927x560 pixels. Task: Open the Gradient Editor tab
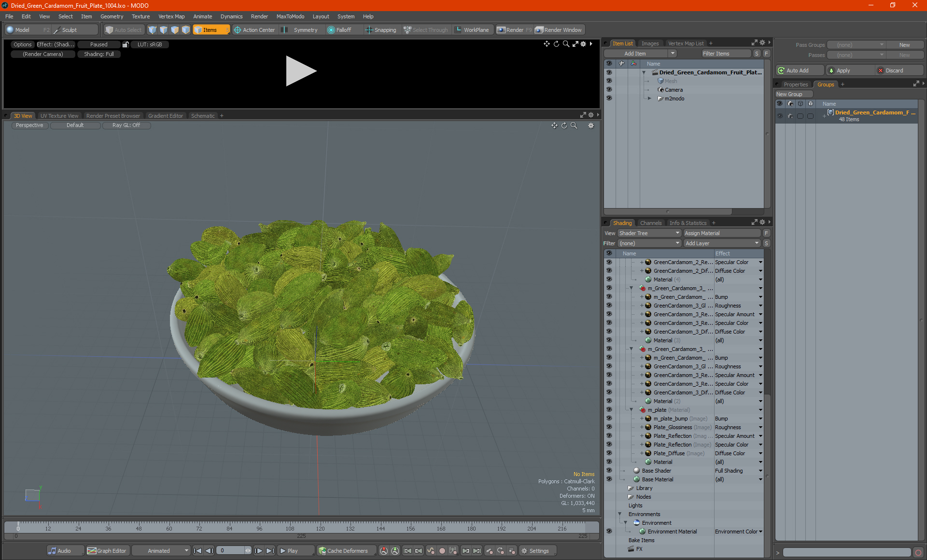tap(166, 116)
